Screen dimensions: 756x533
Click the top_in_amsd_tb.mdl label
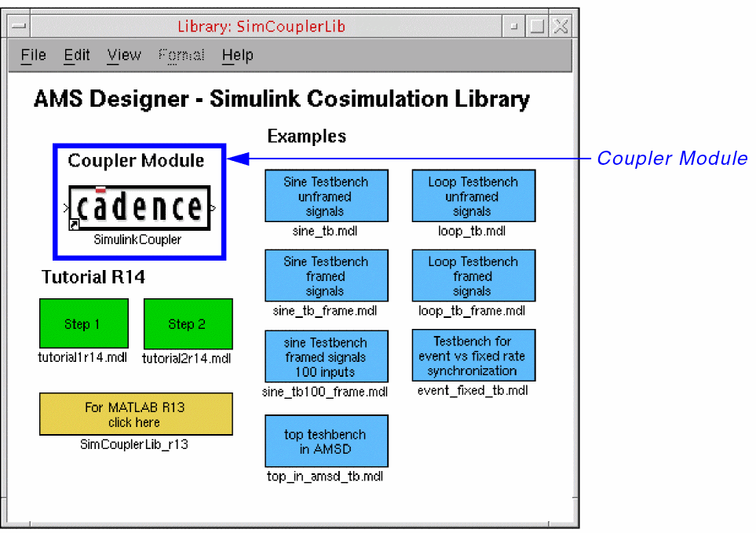pos(325,476)
